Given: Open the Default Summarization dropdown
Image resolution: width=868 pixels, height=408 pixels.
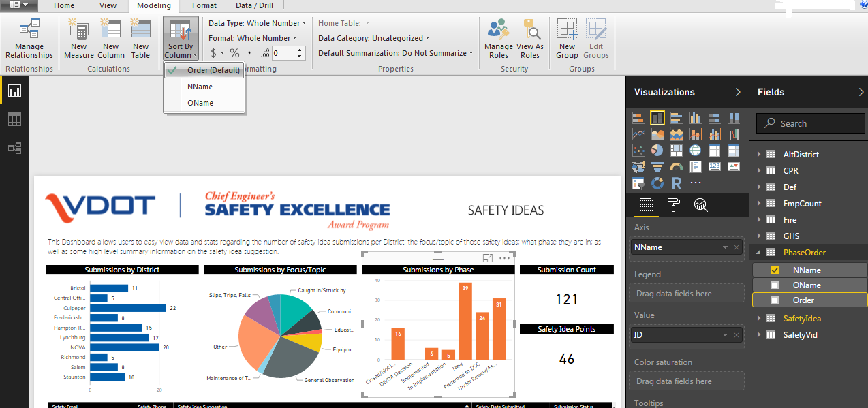Looking at the screenshot, I should click(x=396, y=53).
